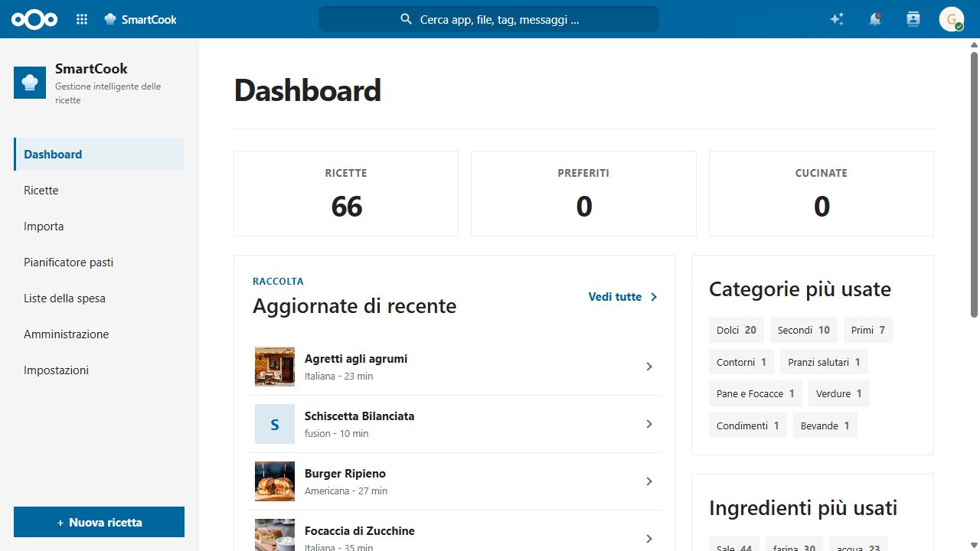980x551 pixels.
Task: Click the chevron next to Vedi tutte
Action: click(654, 297)
